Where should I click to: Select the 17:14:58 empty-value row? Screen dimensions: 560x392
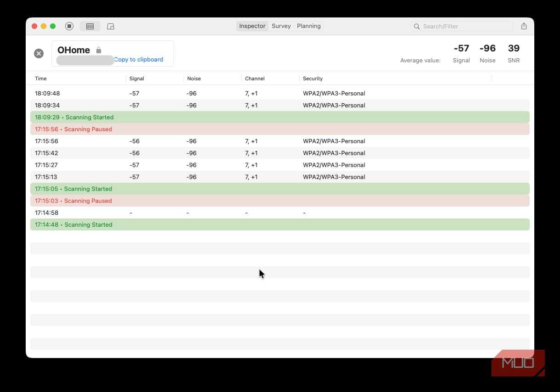280,213
